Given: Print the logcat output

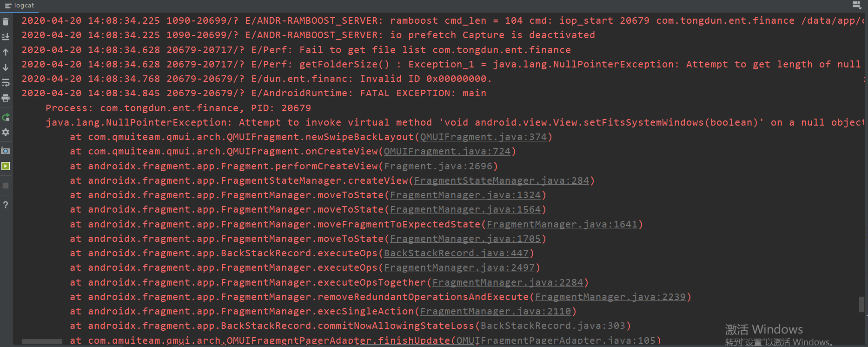Looking at the screenshot, I should click(x=6, y=98).
